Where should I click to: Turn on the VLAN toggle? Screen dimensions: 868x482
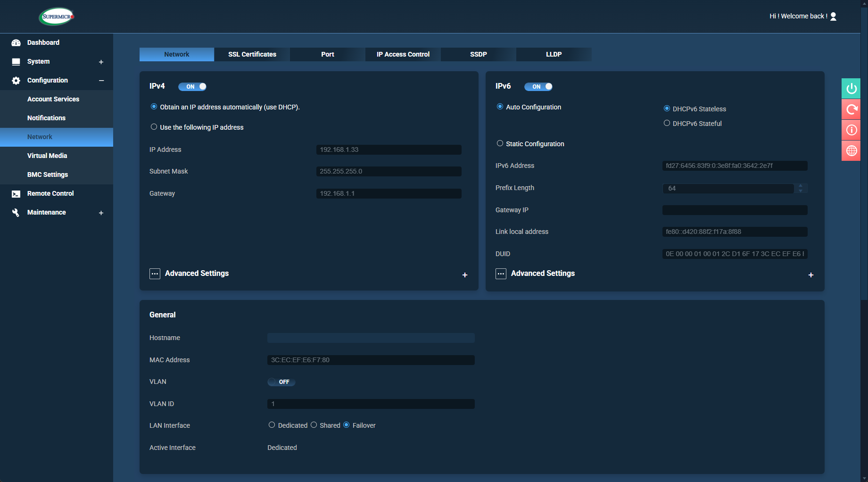[x=281, y=382]
